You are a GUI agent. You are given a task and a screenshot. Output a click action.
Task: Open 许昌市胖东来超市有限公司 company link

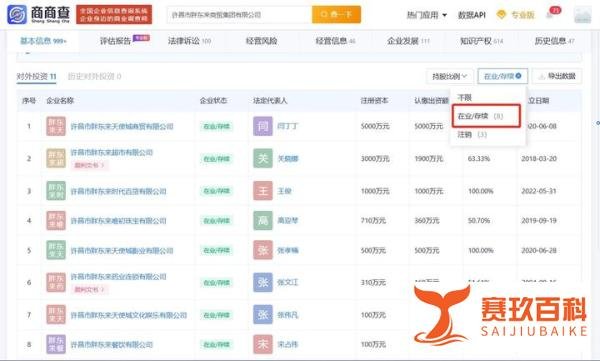[112, 152]
